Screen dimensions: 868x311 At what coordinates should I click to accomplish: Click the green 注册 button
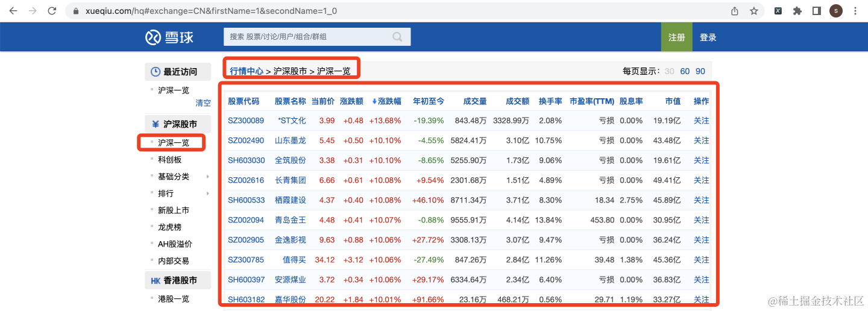click(677, 37)
